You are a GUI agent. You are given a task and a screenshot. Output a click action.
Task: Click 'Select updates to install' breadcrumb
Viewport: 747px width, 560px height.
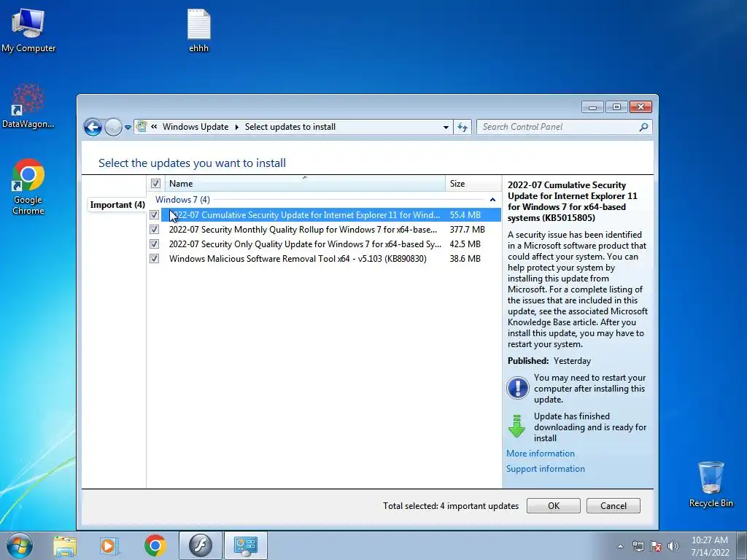(290, 127)
